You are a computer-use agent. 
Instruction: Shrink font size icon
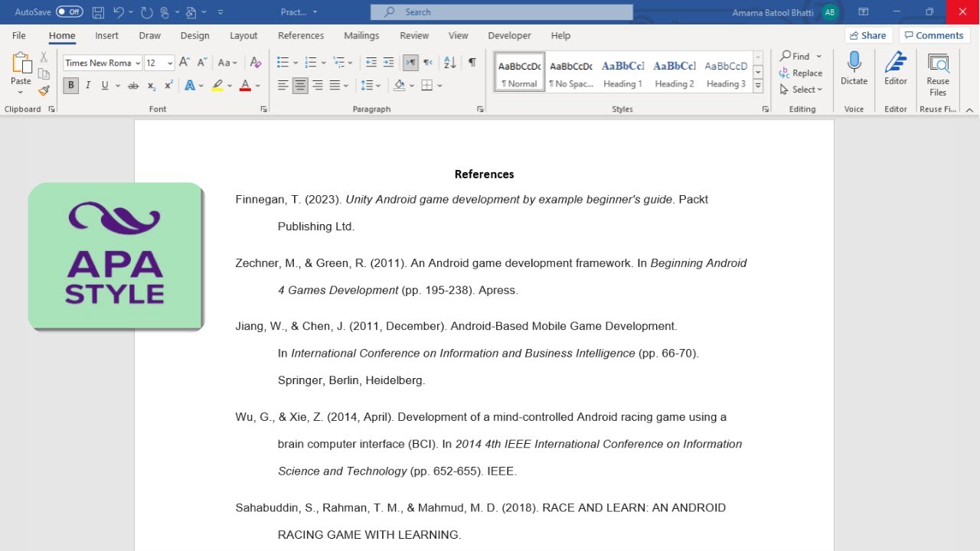point(202,63)
